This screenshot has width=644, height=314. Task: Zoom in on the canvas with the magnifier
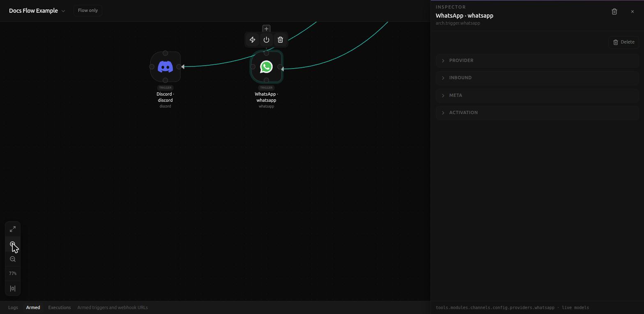(x=13, y=244)
